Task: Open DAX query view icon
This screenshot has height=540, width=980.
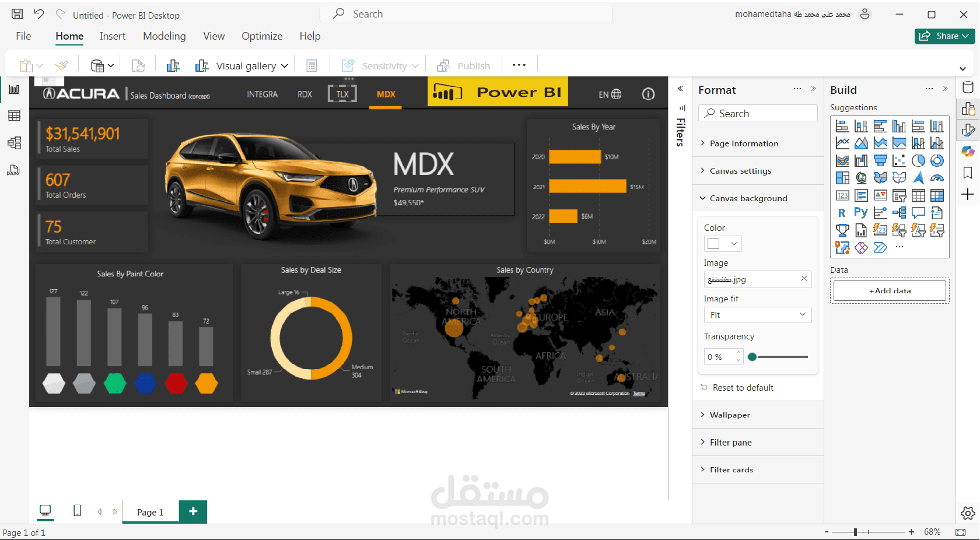Action: (14, 170)
